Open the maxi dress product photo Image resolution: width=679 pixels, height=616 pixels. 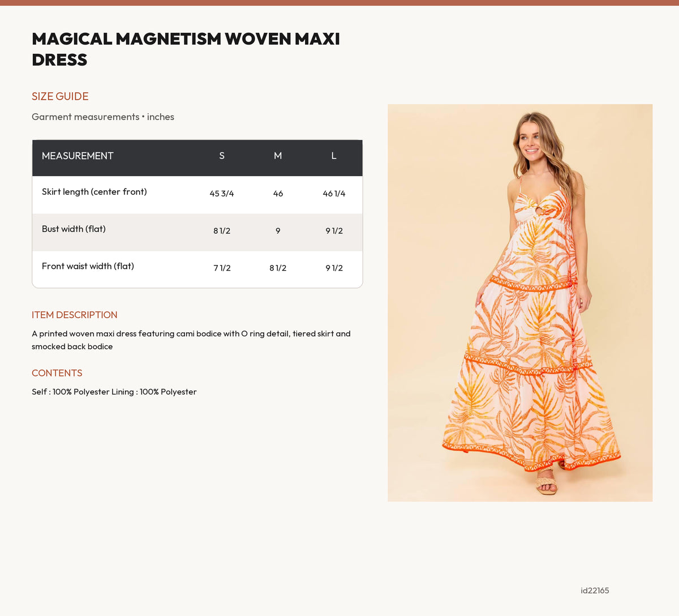tap(520, 303)
